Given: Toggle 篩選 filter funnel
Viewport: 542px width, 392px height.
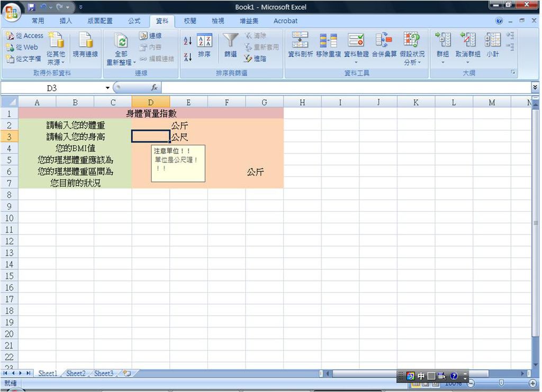Looking at the screenshot, I should [x=230, y=45].
